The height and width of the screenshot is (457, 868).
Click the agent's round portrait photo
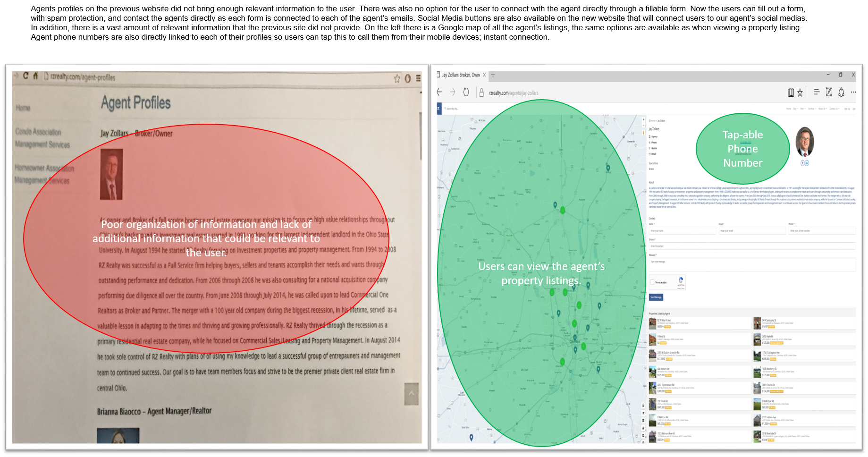[805, 142]
